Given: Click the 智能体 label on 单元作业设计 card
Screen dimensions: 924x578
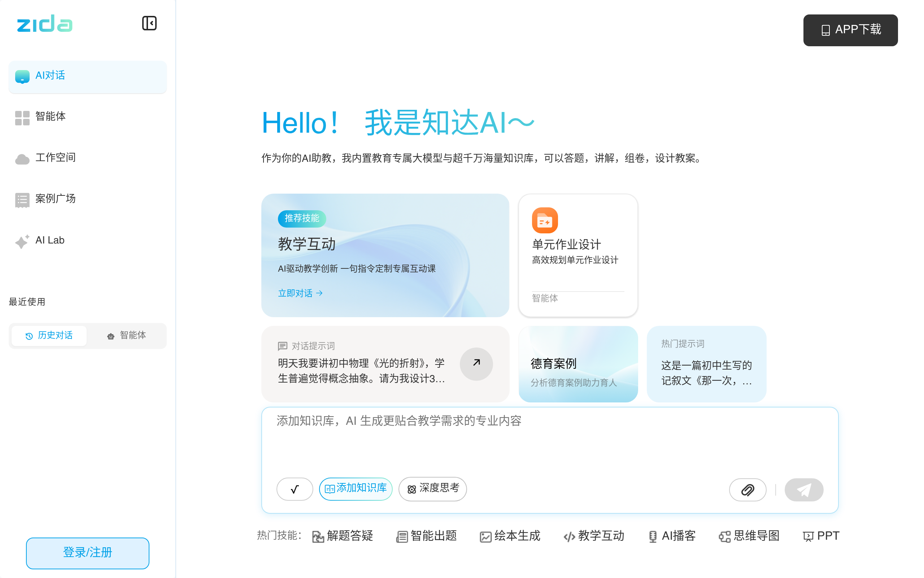Looking at the screenshot, I should click(x=545, y=298).
